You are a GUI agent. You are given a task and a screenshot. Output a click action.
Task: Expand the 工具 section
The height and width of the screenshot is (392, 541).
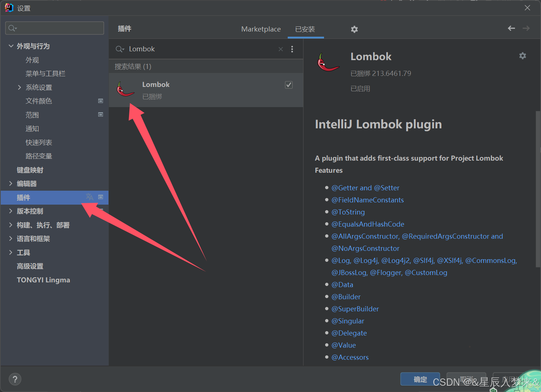pyautogui.click(x=11, y=252)
